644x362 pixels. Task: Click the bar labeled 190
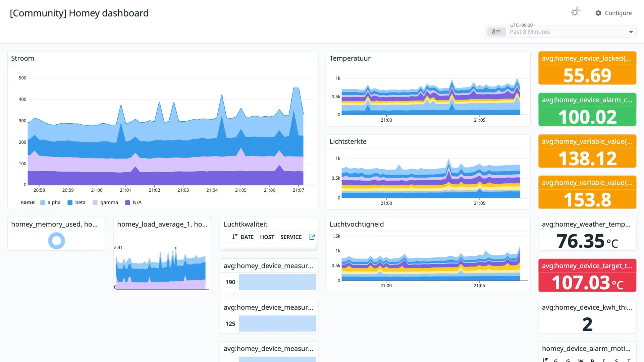(x=277, y=282)
